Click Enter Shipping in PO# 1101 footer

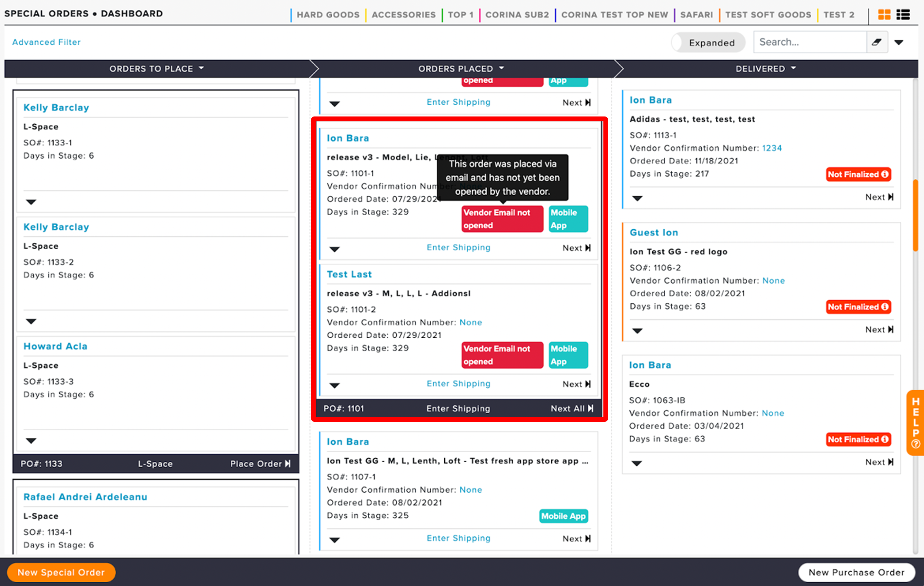tap(458, 409)
